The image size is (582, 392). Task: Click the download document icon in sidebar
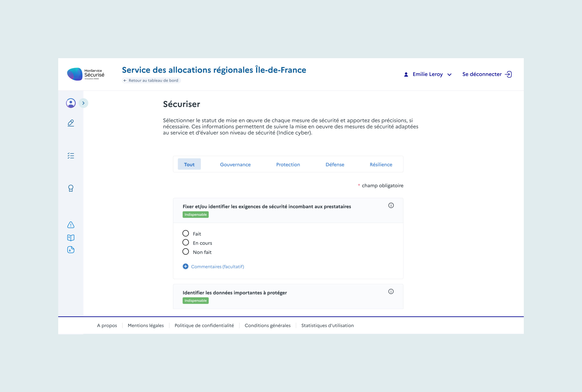tap(71, 250)
